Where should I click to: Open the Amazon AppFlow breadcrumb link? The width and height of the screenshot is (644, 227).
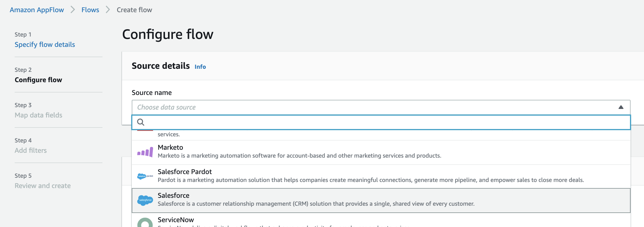37,10
